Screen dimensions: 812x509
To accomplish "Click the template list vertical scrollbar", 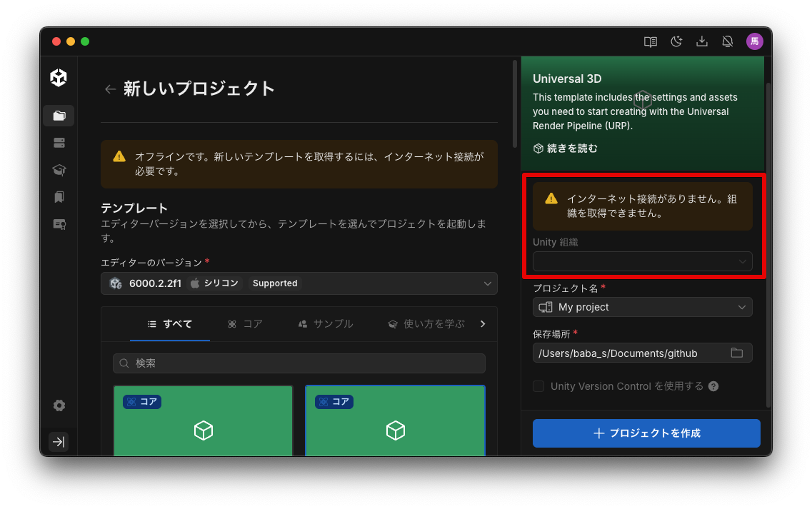I will click(x=515, y=104).
